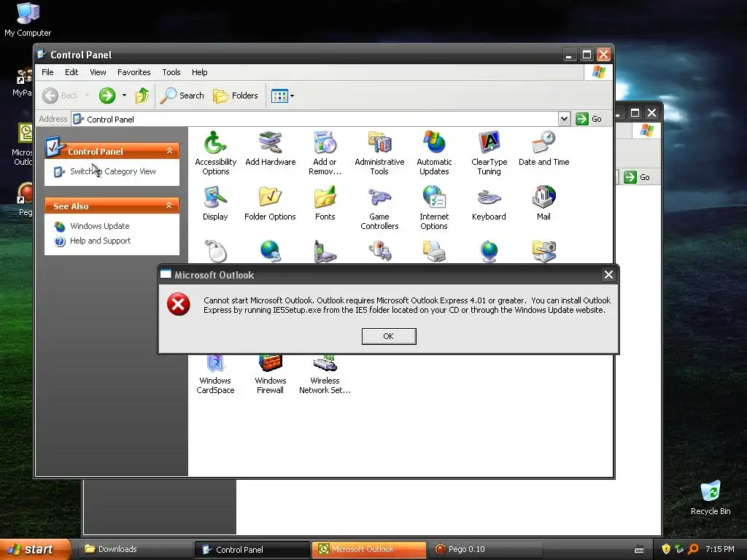Open Internet Options
Screen dimensions: 747x560
coord(434,208)
